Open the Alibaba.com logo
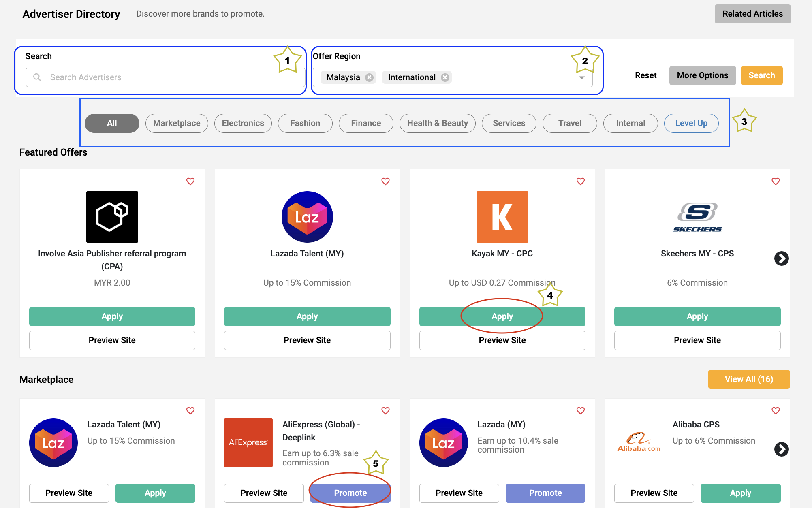This screenshot has height=508, width=812. click(x=639, y=442)
